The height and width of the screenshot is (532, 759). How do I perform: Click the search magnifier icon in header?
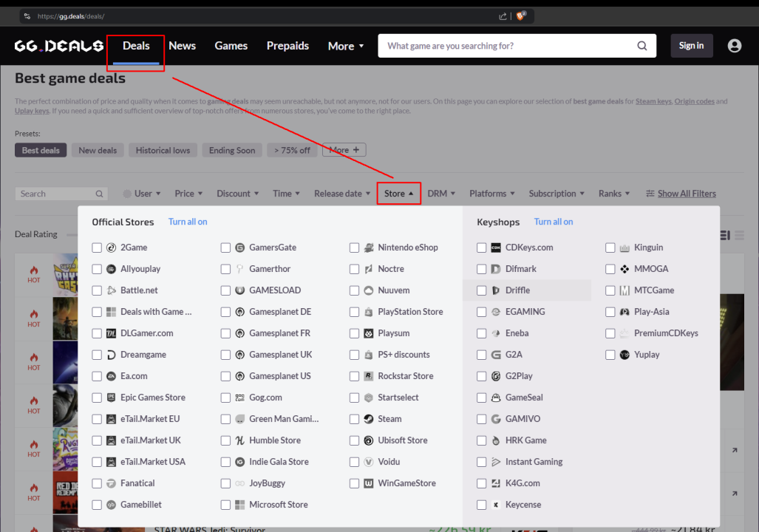pyautogui.click(x=642, y=46)
